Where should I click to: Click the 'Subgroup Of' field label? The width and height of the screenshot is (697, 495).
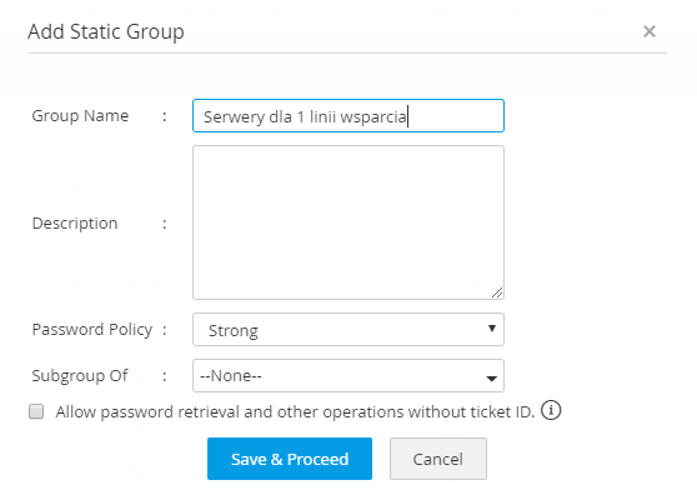pos(80,376)
